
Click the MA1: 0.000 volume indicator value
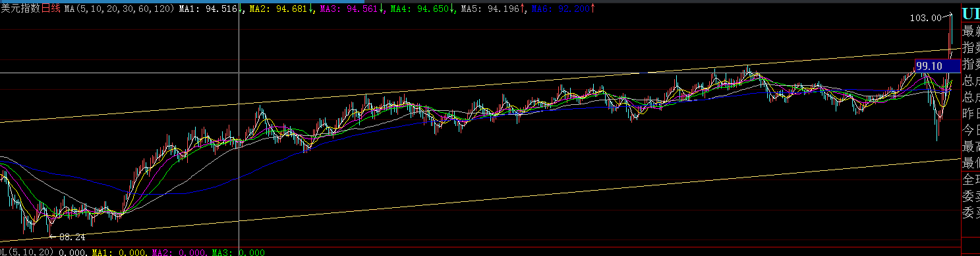pos(120,253)
